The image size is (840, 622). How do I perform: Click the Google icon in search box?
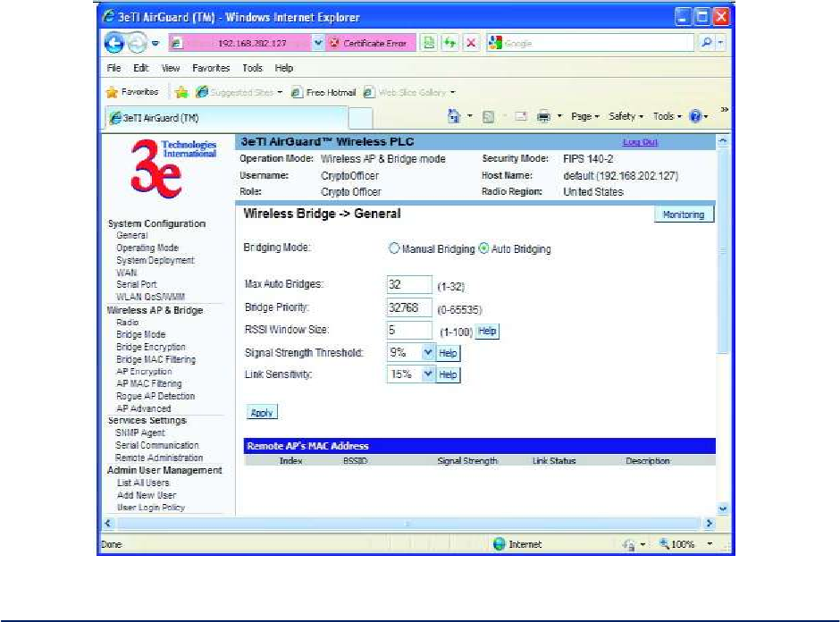(x=495, y=43)
